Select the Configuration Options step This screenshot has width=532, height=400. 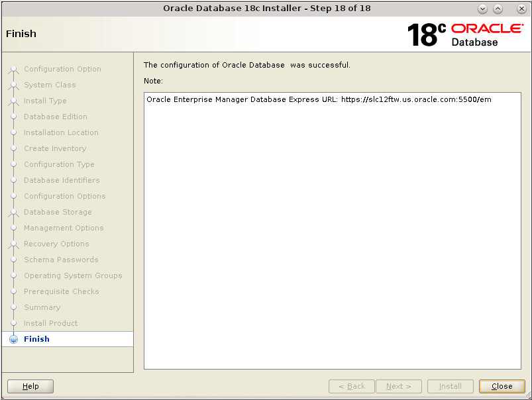[x=65, y=196]
